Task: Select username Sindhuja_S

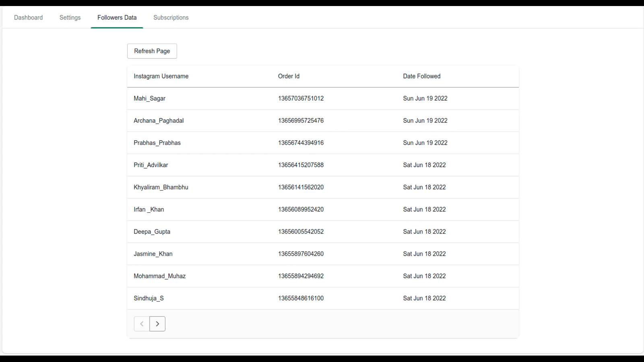Action: [149, 298]
